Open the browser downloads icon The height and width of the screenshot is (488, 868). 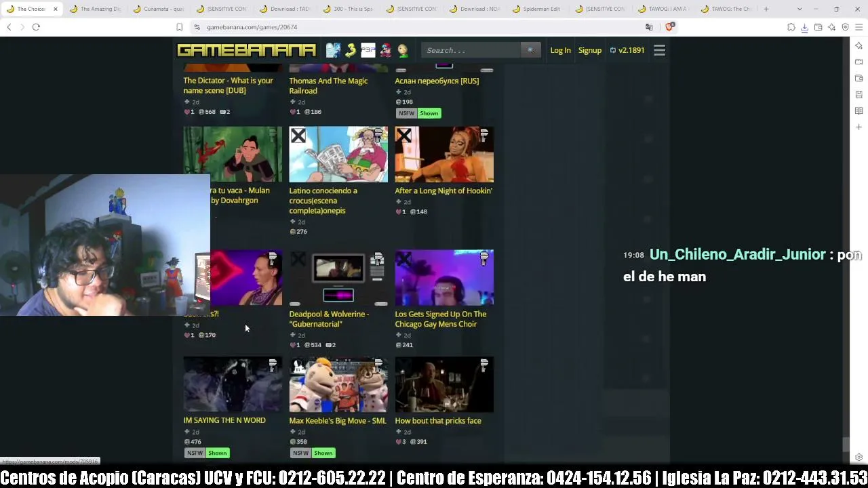click(804, 27)
